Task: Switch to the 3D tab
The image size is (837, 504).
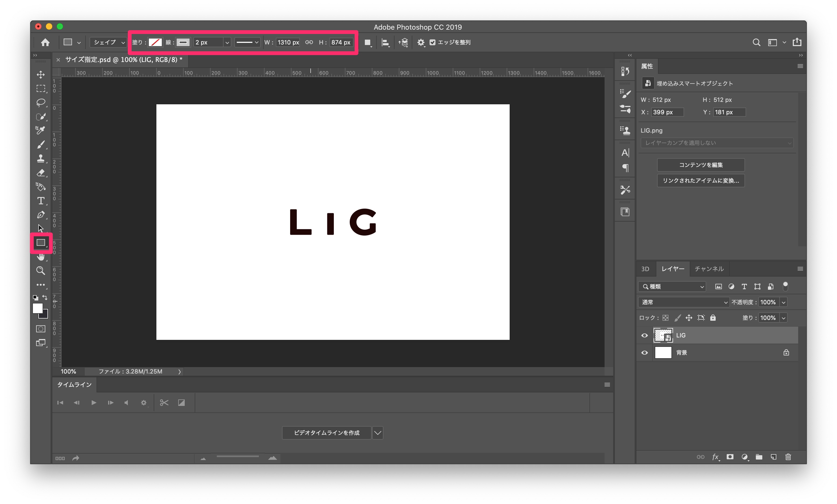Action: click(645, 269)
